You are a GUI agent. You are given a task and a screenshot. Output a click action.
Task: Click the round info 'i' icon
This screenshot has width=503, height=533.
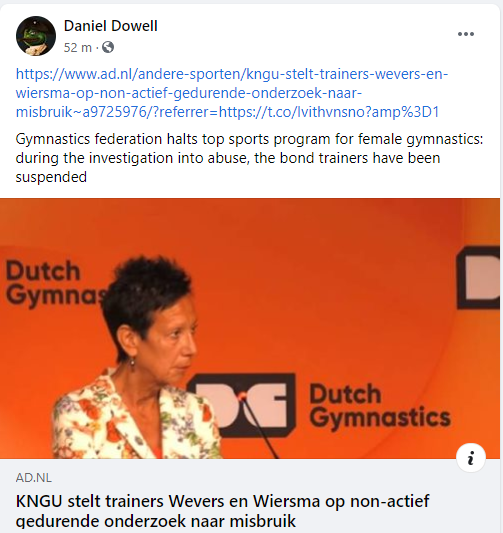(x=471, y=458)
